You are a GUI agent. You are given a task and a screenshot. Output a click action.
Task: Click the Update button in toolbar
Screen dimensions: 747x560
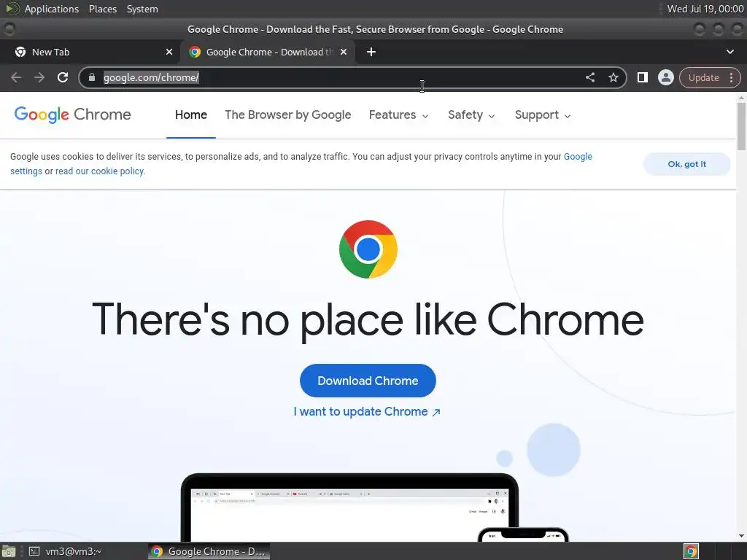tap(703, 77)
